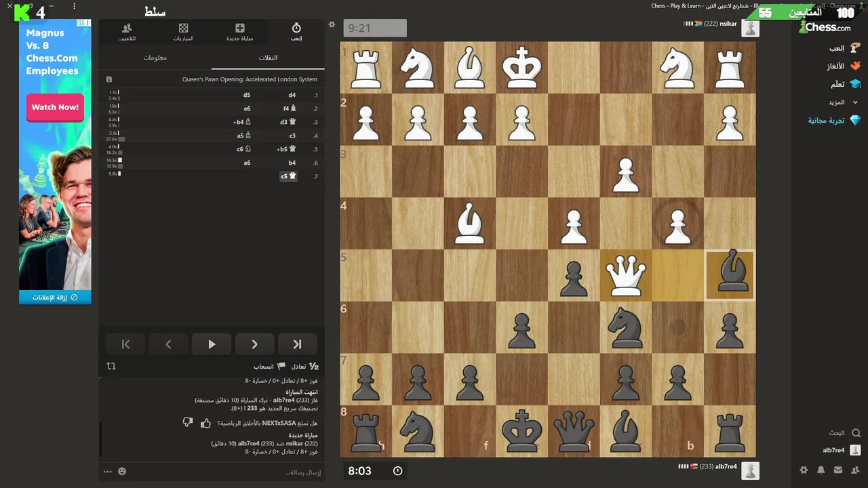Switch to the Moves (النقلات) tab
This screenshot has height=488, width=868.
coord(268,58)
